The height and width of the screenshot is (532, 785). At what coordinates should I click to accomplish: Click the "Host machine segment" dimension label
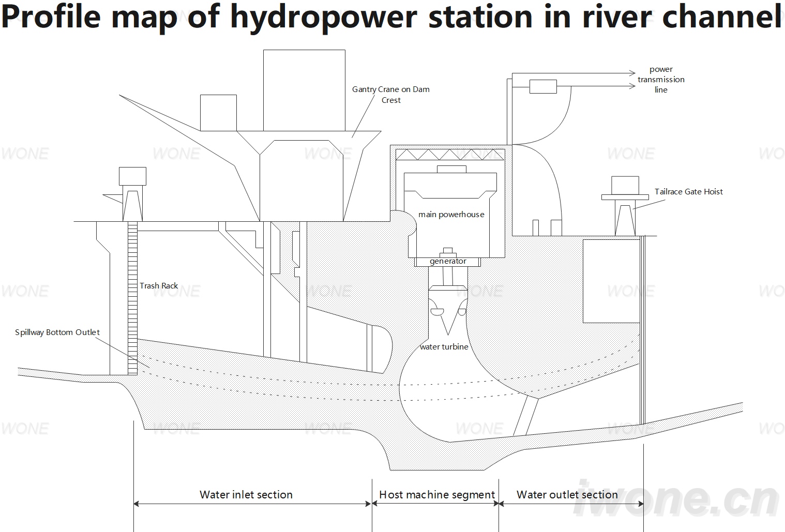[437, 495]
